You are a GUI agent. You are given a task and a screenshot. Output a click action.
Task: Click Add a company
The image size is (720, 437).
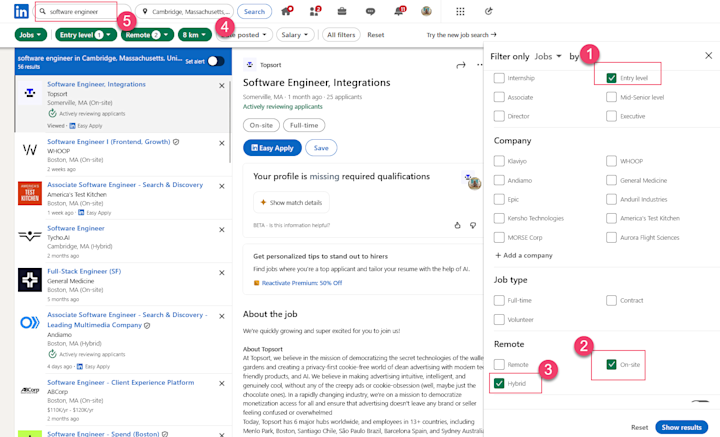523,255
